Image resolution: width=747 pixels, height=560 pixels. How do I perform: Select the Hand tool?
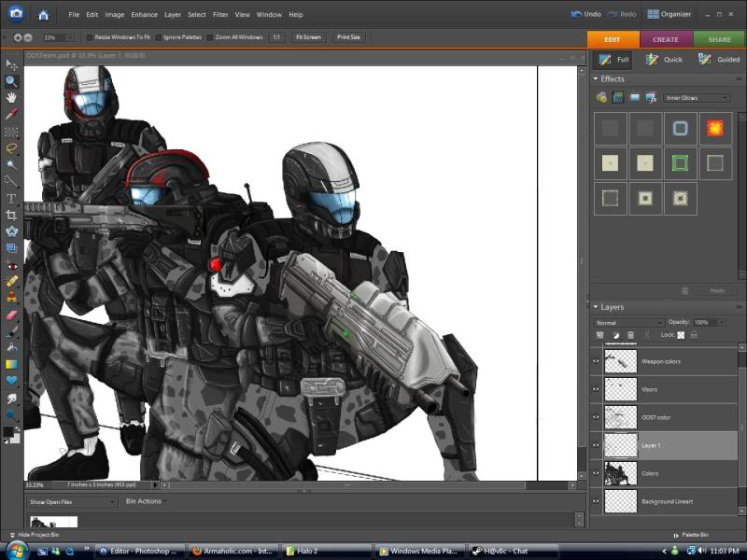point(11,98)
